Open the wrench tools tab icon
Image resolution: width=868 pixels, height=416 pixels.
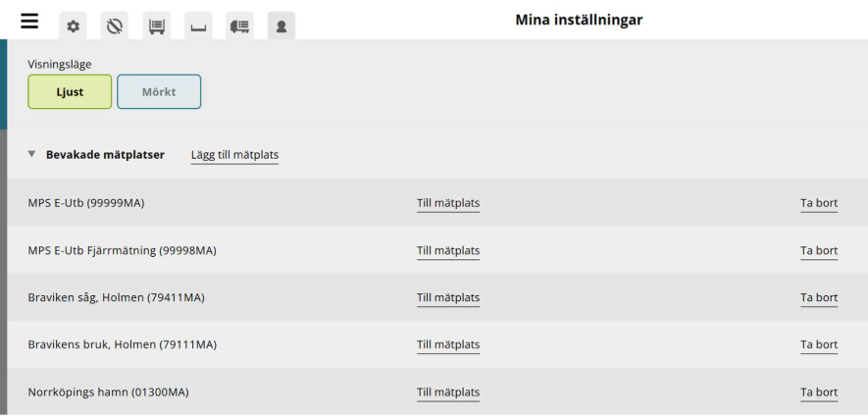[x=114, y=26]
